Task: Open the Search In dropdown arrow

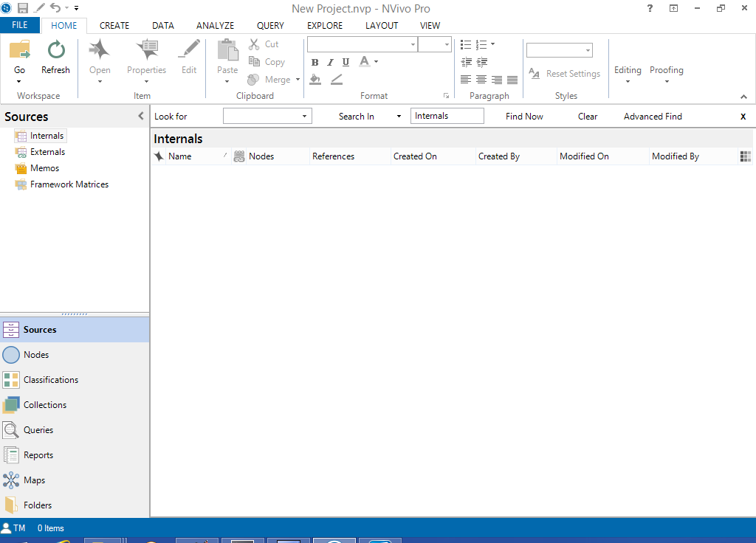Action: [x=399, y=117]
